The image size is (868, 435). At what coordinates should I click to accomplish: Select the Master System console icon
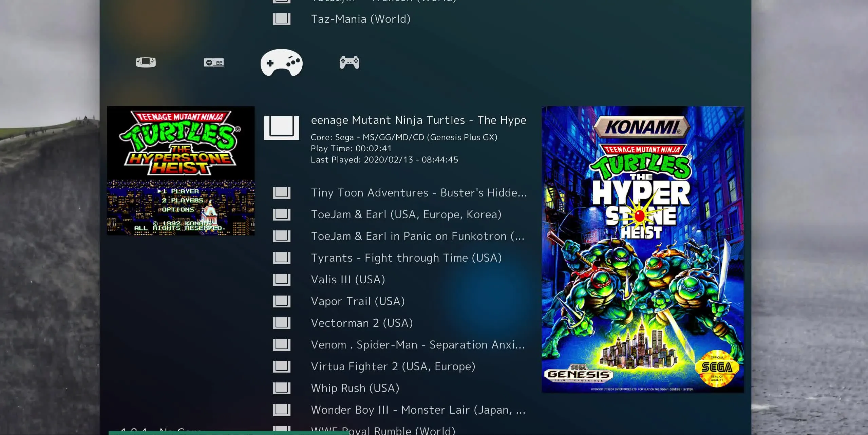coord(214,62)
